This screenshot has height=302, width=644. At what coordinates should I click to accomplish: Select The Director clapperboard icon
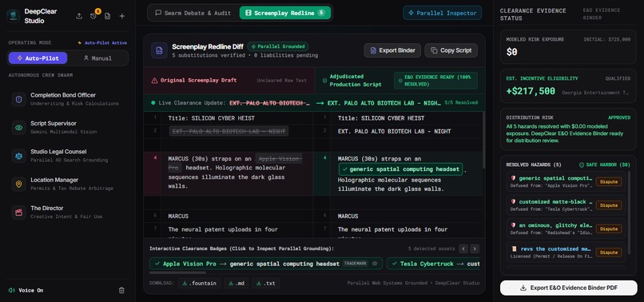point(19,213)
